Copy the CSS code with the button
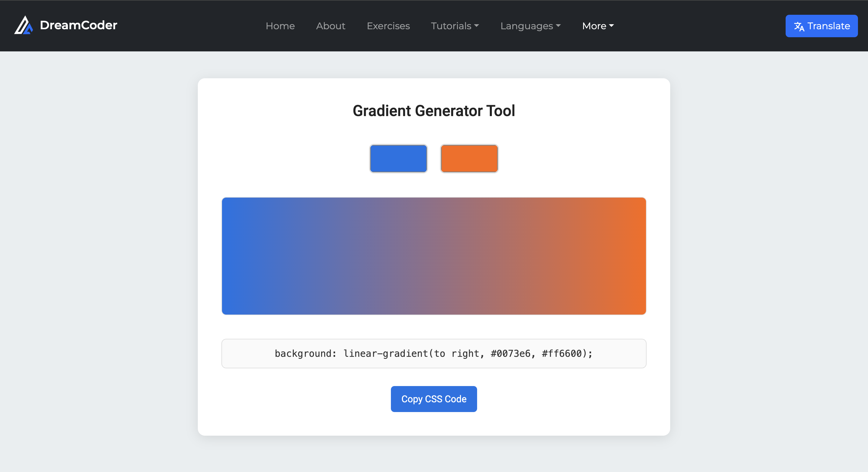Screen dimensions: 868x472 (434, 399)
